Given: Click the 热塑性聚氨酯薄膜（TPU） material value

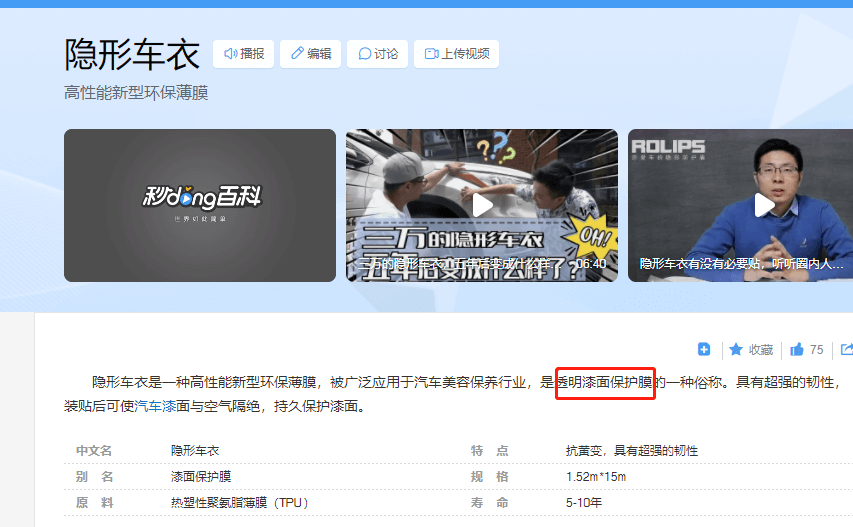Looking at the screenshot, I should pyautogui.click(x=239, y=503).
